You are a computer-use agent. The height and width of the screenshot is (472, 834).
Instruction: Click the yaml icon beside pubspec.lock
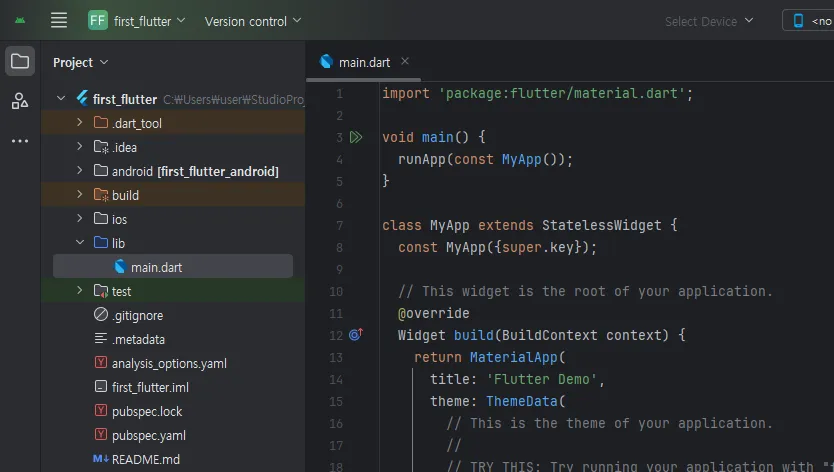point(101,410)
